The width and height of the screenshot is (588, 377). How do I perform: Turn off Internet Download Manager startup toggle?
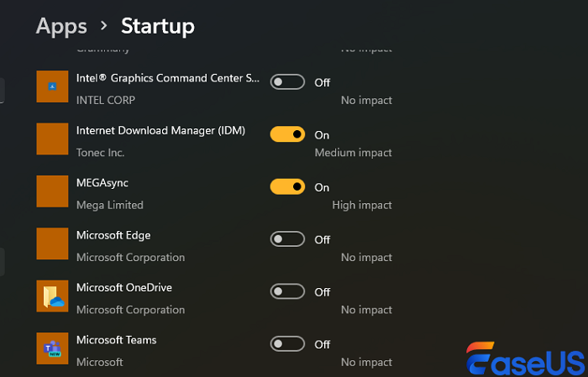point(287,134)
